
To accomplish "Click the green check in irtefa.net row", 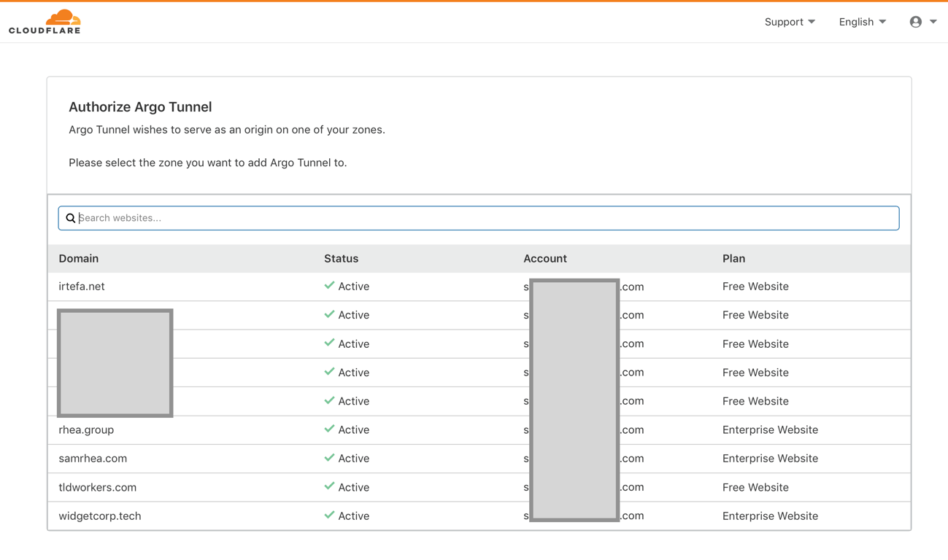I will tap(329, 286).
